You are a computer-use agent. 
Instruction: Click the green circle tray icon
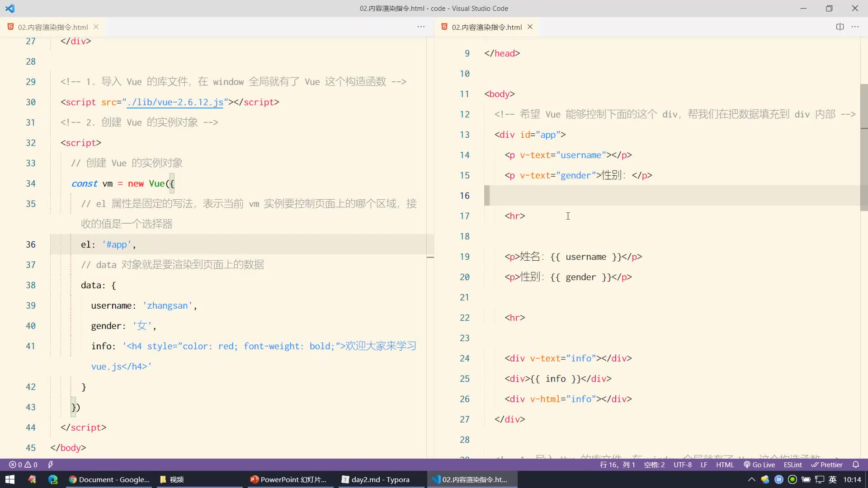coord(792,479)
